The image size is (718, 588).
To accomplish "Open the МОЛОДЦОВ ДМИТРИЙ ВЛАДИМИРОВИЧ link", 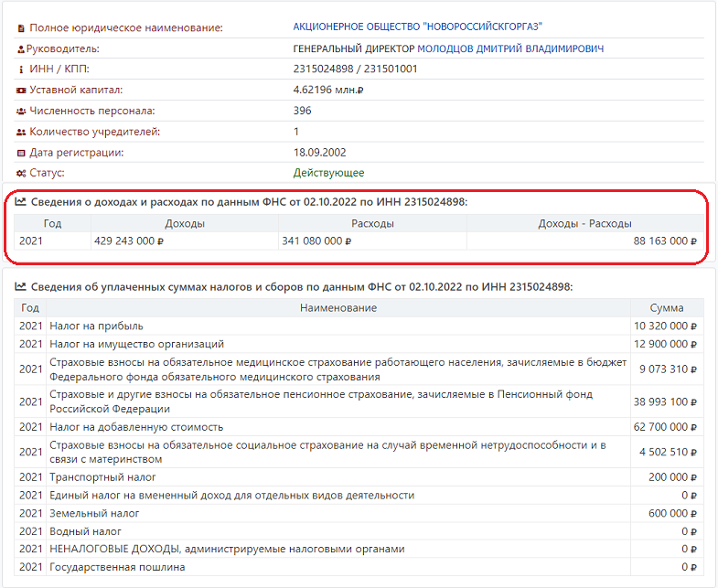I will pos(510,48).
